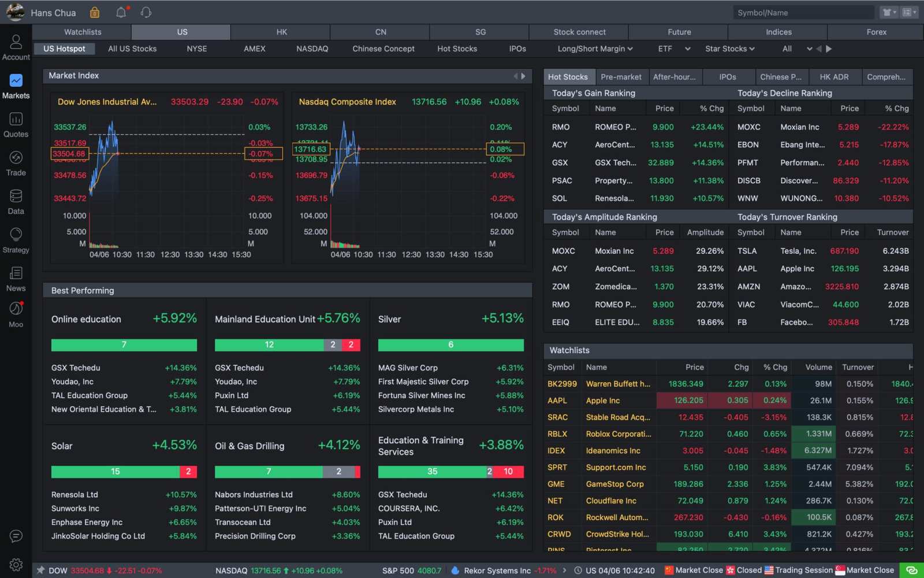The image size is (924, 578).
Task: Open notifications bell icon
Action: 121,12
